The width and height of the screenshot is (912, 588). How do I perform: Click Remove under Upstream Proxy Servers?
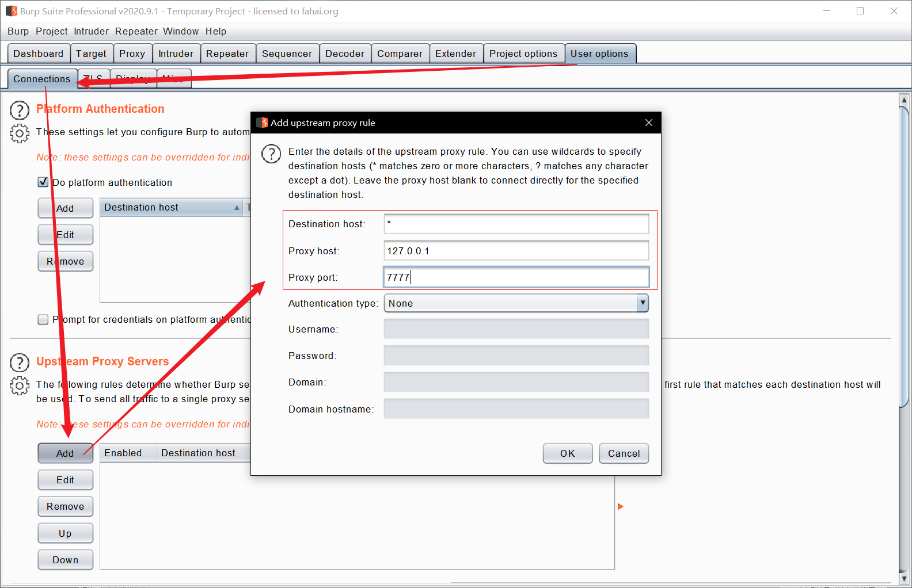pyautogui.click(x=65, y=506)
